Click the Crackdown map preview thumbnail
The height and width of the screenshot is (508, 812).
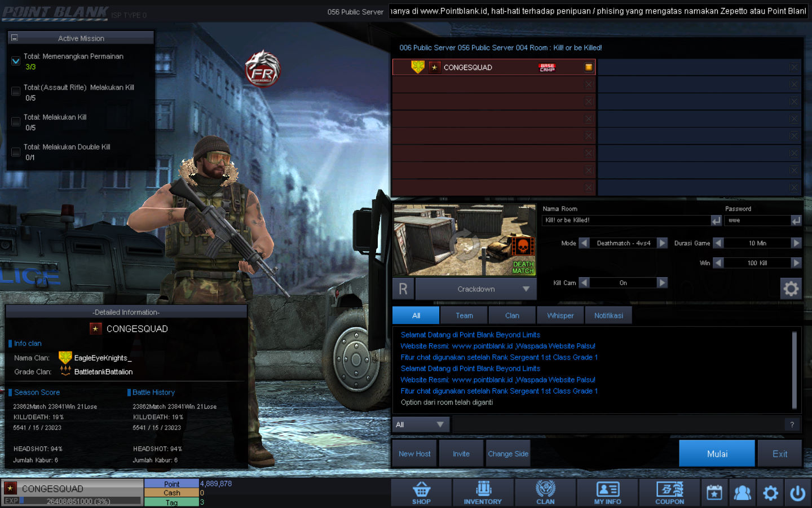pos(464,240)
